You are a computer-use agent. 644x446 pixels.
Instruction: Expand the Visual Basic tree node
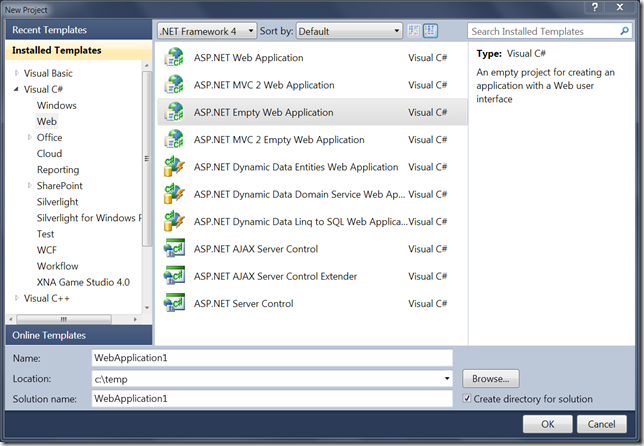pyautogui.click(x=17, y=73)
